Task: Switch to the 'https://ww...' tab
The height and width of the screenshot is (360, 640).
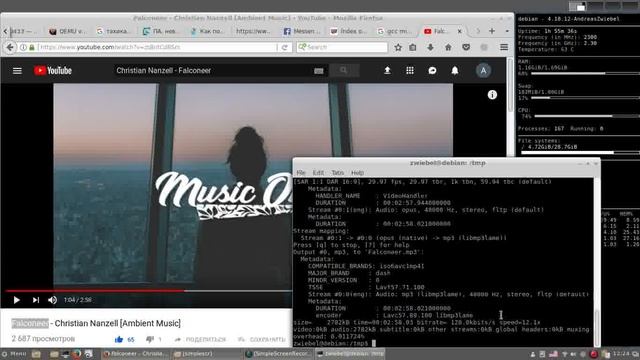Action: [254, 31]
